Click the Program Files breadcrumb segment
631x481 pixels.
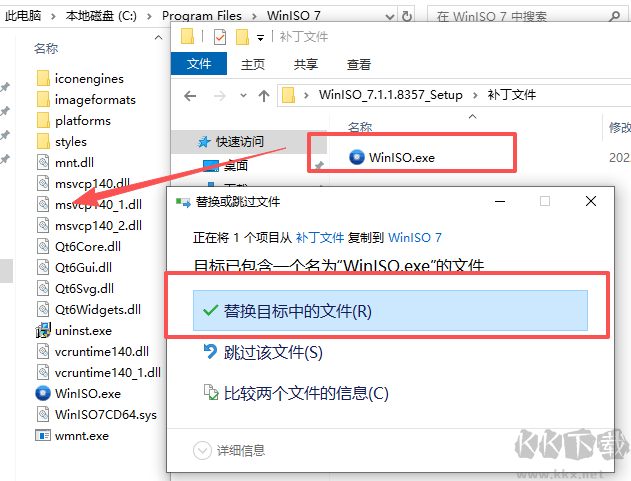pos(202,16)
